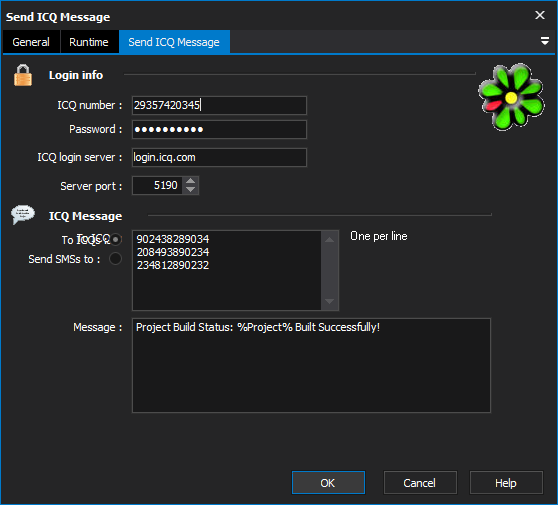
Task: Open the tab list dropdown arrow
Action: tap(544, 41)
